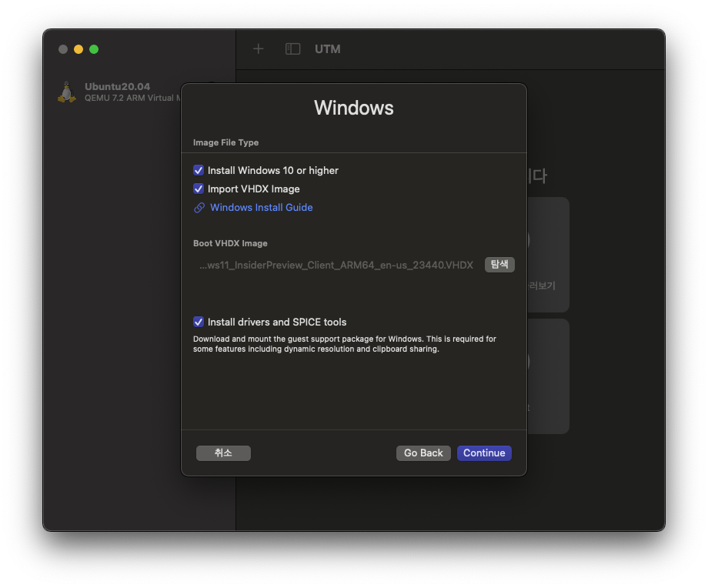This screenshot has width=708, height=588.
Task: Click the 탐색 browse button
Action: pos(499,265)
